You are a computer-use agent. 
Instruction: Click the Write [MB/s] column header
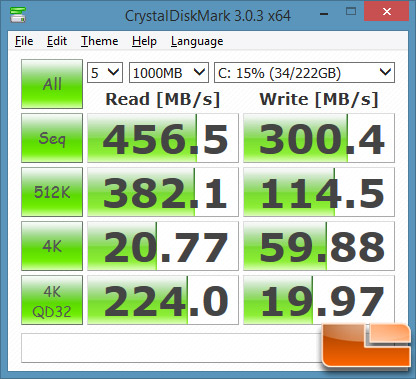click(x=319, y=99)
